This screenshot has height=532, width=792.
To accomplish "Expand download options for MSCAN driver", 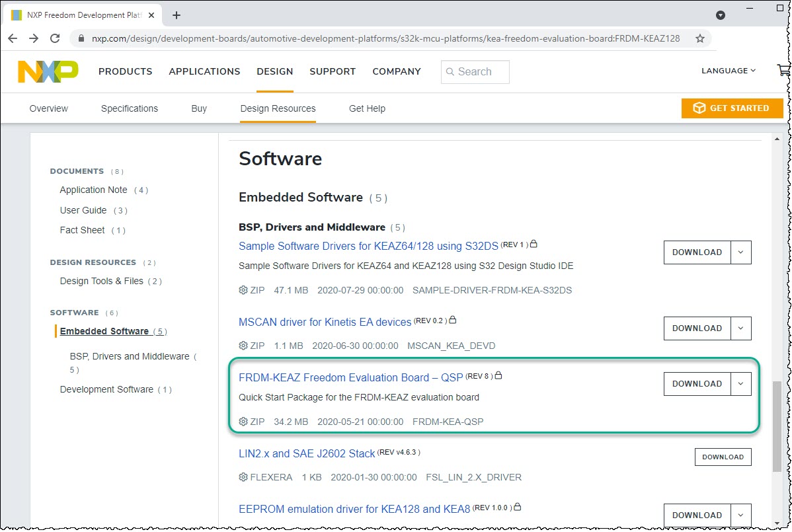I will (739, 328).
